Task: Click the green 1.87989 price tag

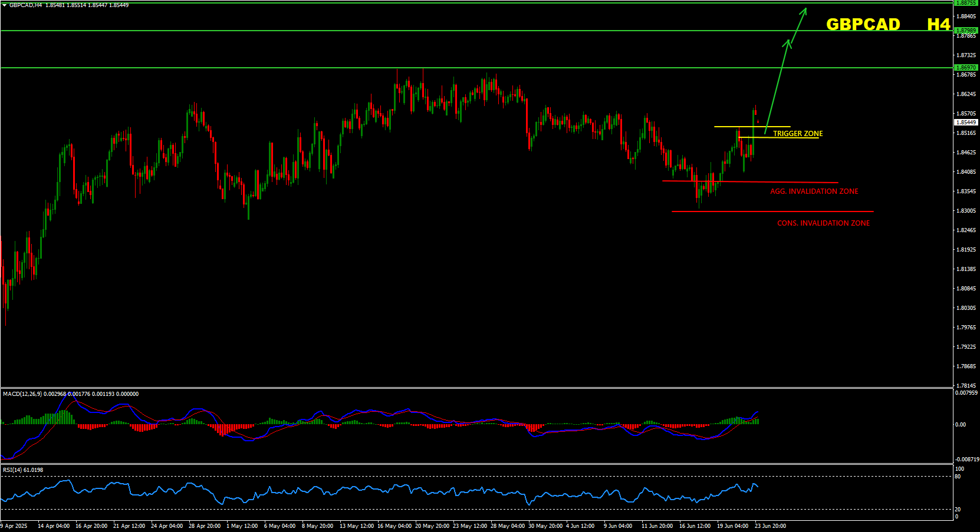Action: pyautogui.click(x=966, y=30)
